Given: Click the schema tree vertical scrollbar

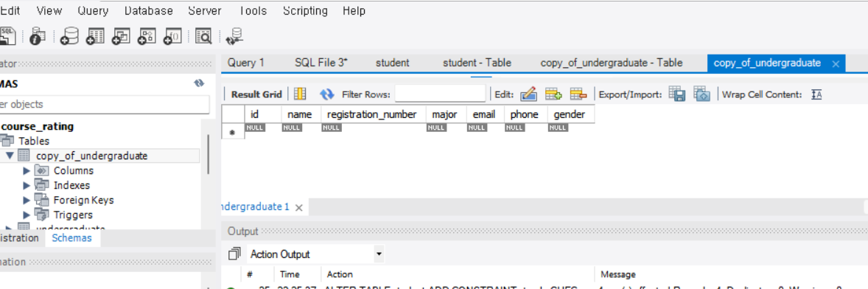Looking at the screenshot, I should [209, 155].
